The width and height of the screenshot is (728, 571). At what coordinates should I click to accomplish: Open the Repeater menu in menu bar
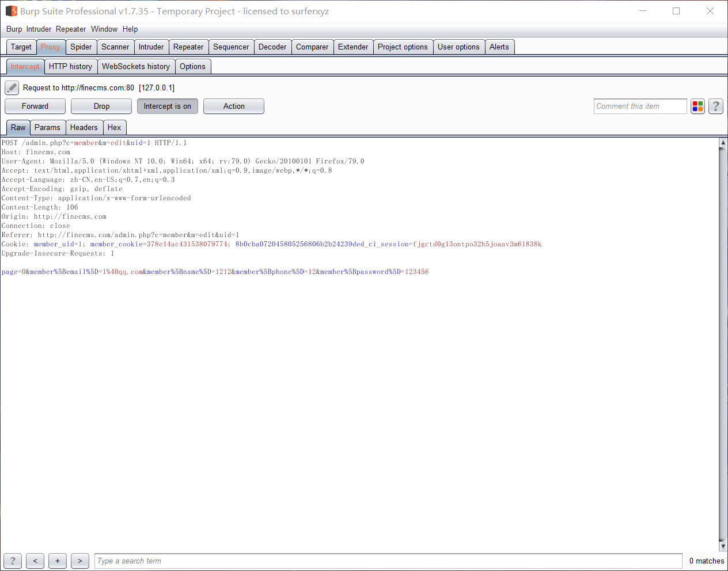point(71,29)
